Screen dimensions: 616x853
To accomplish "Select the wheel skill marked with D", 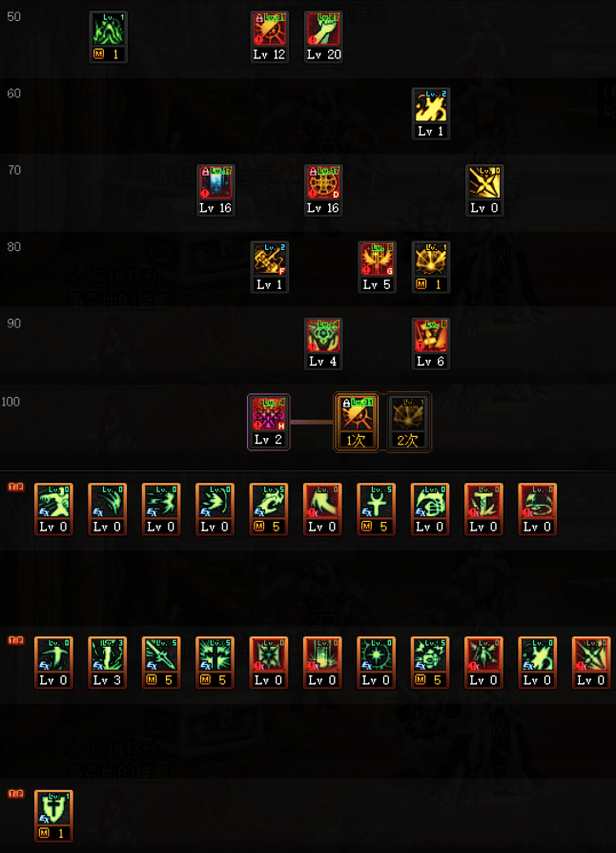I will pyautogui.click(x=323, y=190).
